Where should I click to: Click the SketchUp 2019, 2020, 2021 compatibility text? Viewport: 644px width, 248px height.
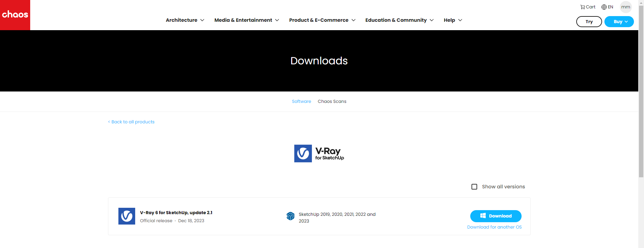point(337,218)
